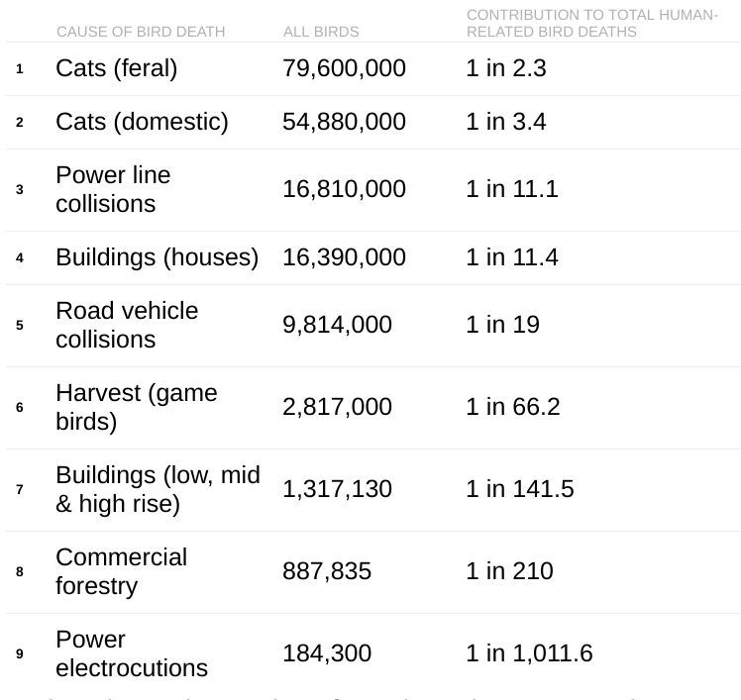Select the 'Cats (domestic)' row label
The width and height of the screenshot is (741, 700).
(142, 122)
